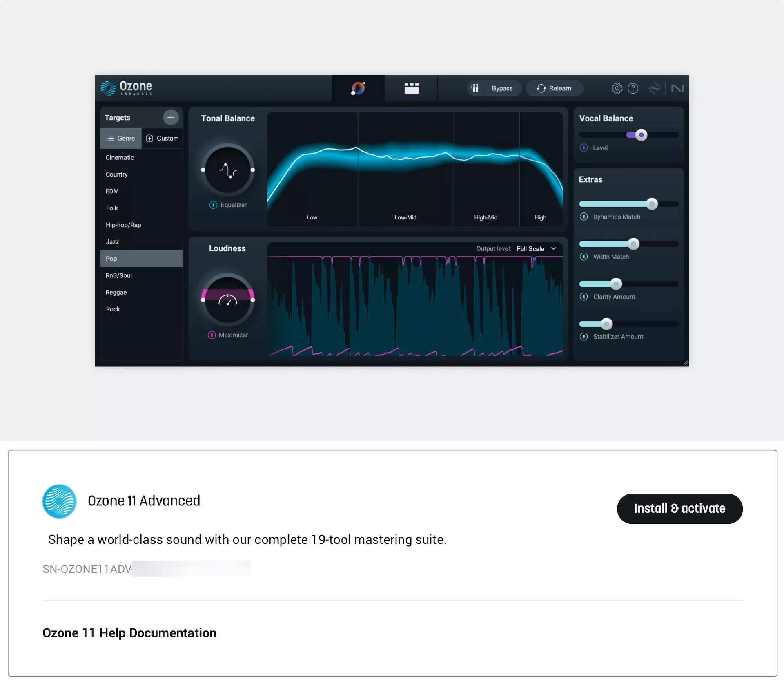Select the Hip-hop/Rap genre target
784x684 pixels.
141,225
